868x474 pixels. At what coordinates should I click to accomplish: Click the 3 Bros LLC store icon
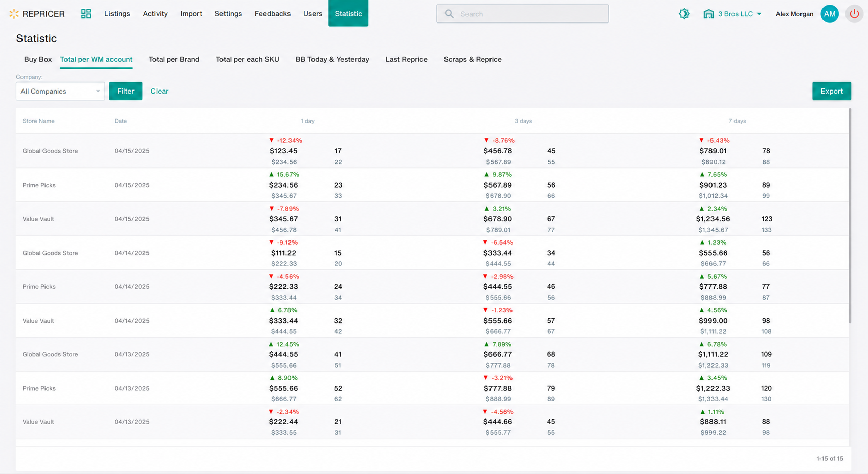(x=708, y=14)
